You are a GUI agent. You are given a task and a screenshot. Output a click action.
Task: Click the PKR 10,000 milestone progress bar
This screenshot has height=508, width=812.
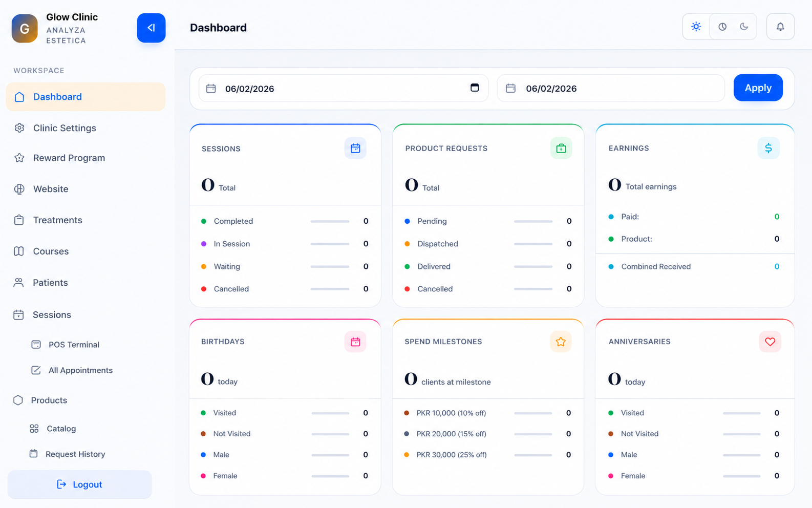[533, 413]
